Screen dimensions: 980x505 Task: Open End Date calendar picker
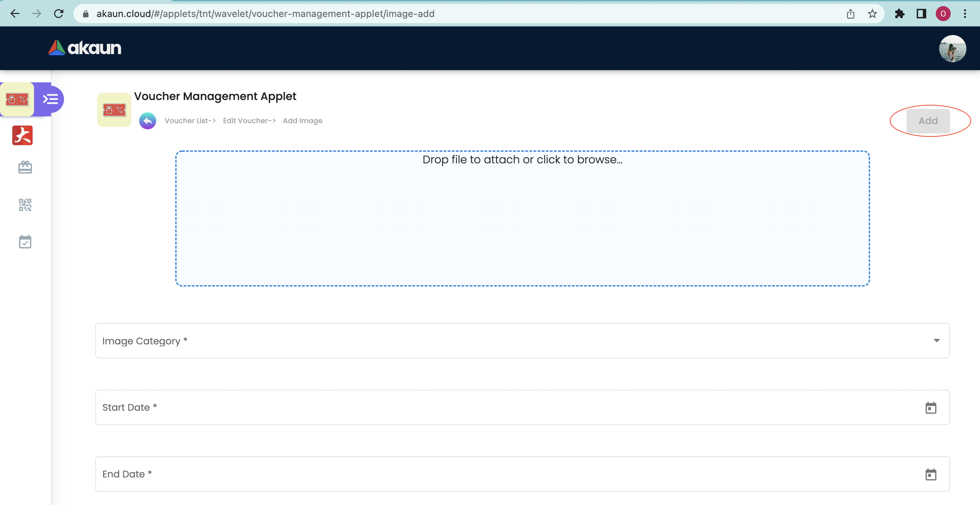931,474
